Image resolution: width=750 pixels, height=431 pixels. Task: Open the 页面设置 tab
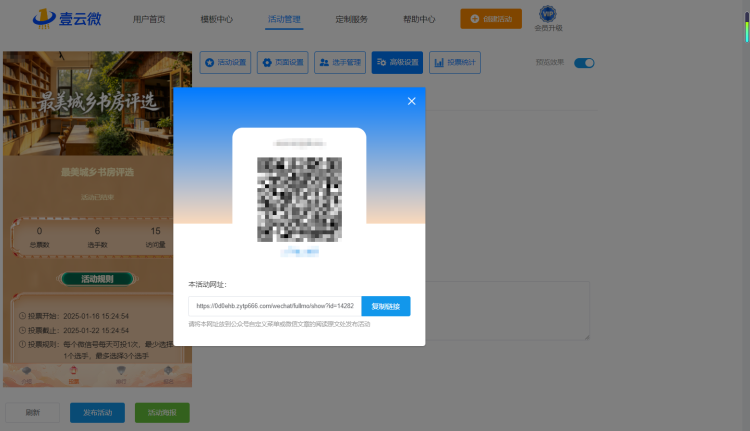[x=283, y=63]
